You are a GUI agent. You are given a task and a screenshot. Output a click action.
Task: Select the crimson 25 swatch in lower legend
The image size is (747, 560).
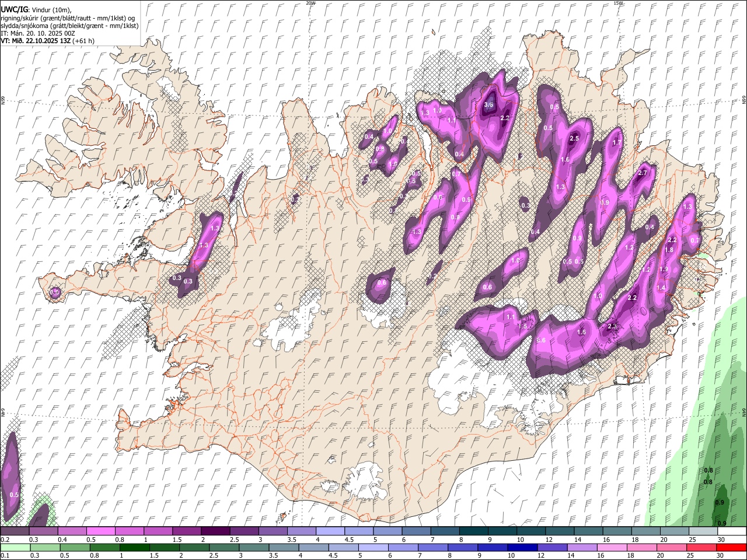click(x=702, y=547)
